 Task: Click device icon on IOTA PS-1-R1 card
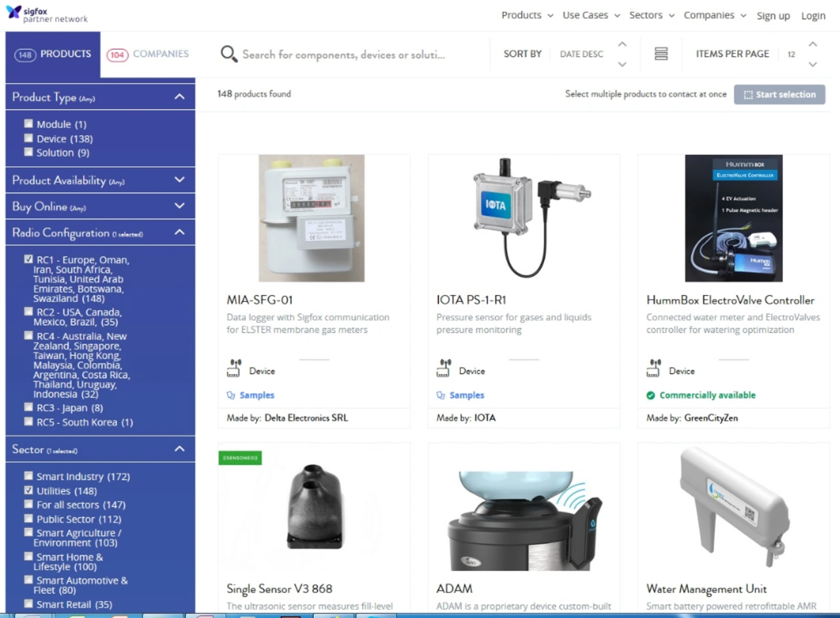(x=444, y=368)
